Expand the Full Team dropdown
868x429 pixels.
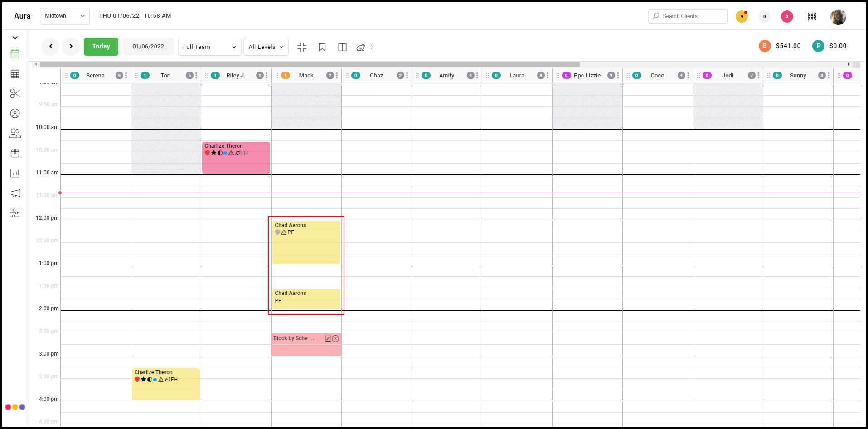pyautogui.click(x=209, y=47)
